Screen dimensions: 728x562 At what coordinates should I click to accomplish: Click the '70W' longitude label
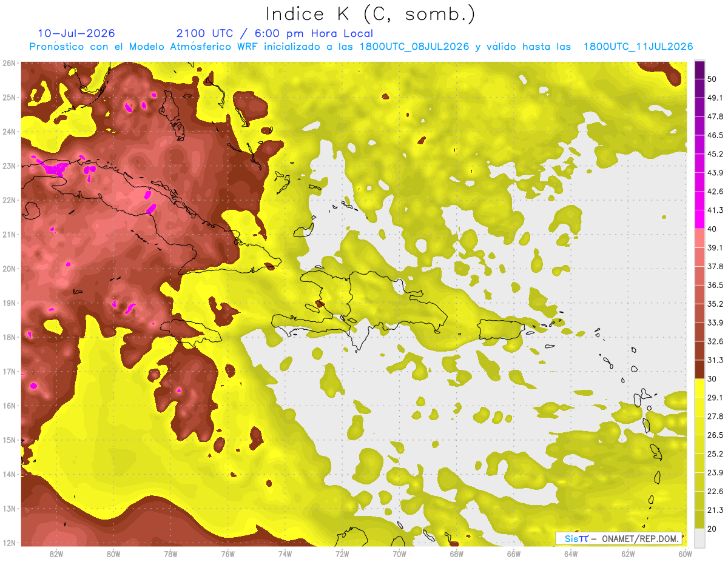point(399,554)
